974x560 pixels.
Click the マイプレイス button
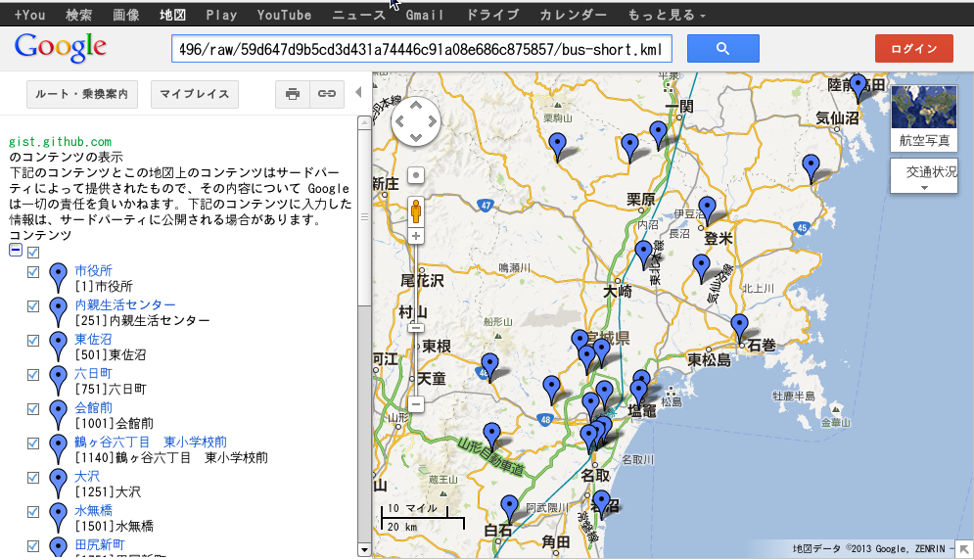(x=195, y=94)
